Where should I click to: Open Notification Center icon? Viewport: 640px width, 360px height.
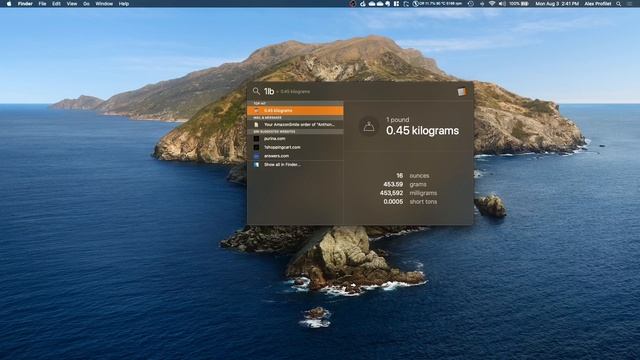point(629,4)
